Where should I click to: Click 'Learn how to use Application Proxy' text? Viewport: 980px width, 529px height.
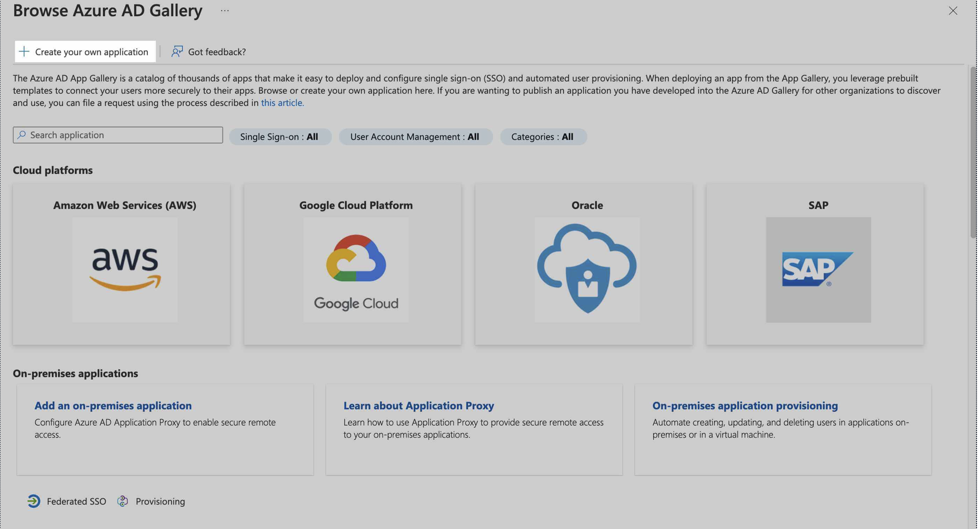click(474, 428)
